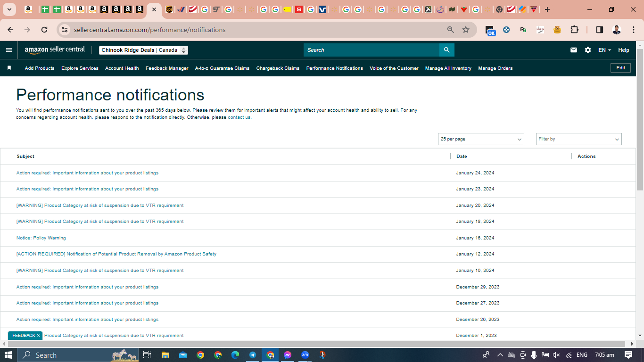Show hidden system tray icons chevron

(x=500, y=355)
